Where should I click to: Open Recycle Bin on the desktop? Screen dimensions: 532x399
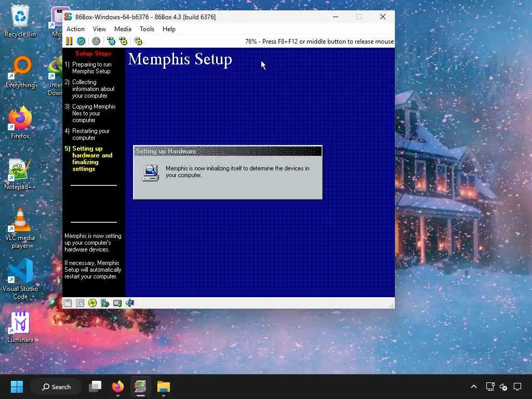[20, 22]
